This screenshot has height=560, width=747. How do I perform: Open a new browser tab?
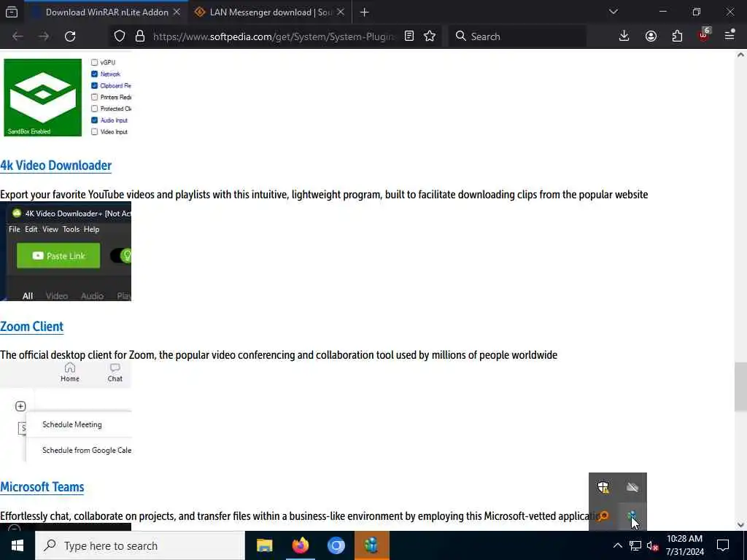point(365,12)
